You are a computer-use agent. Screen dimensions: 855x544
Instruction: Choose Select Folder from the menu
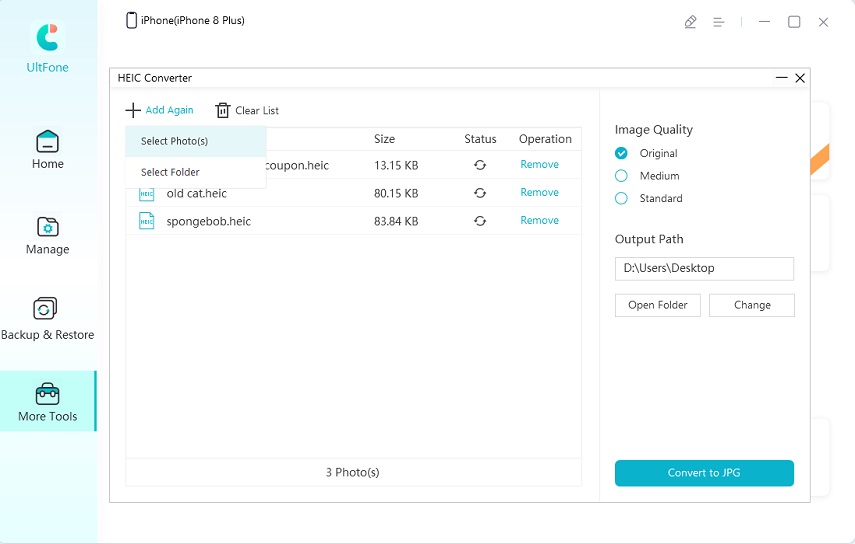click(x=171, y=172)
